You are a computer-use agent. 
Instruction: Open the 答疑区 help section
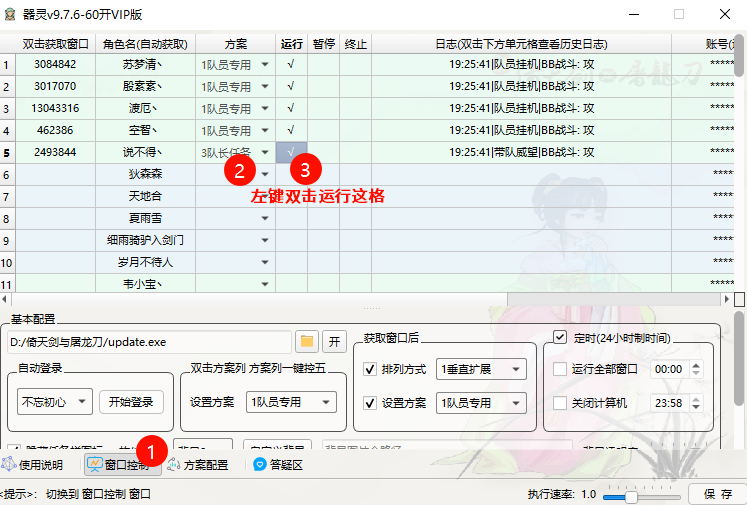pos(279,465)
